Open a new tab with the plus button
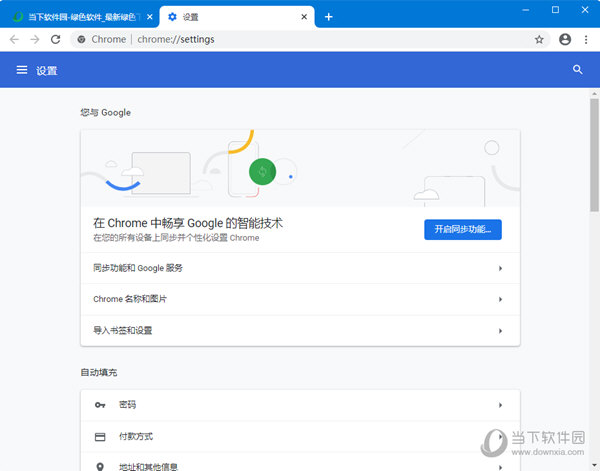Viewport: 600px width, 471px height. (x=328, y=17)
